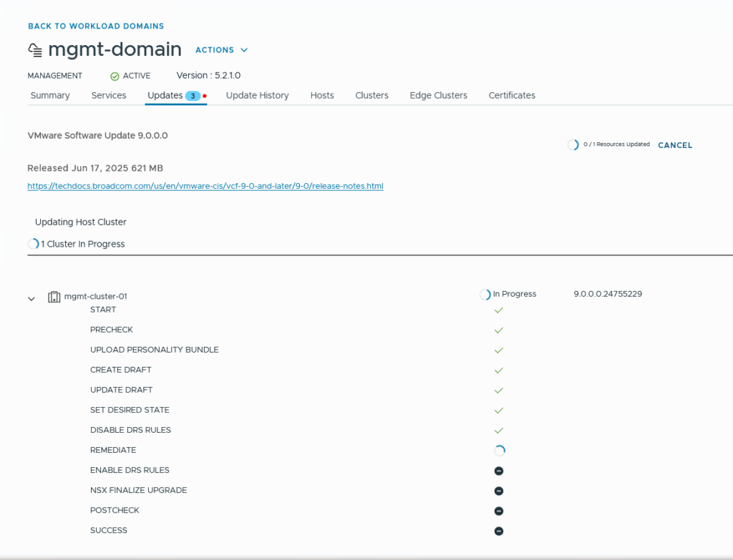Image resolution: width=733 pixels, height=560 pixels.
Task: Click the green ACTIVE status check icon
Action: coord(115,76)
